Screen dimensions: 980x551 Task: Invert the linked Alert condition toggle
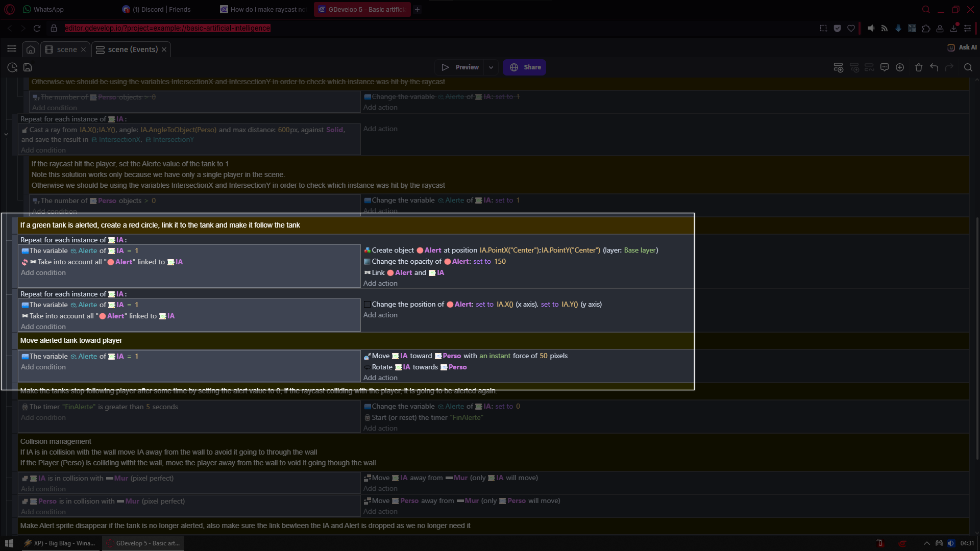tap(24, 262)
